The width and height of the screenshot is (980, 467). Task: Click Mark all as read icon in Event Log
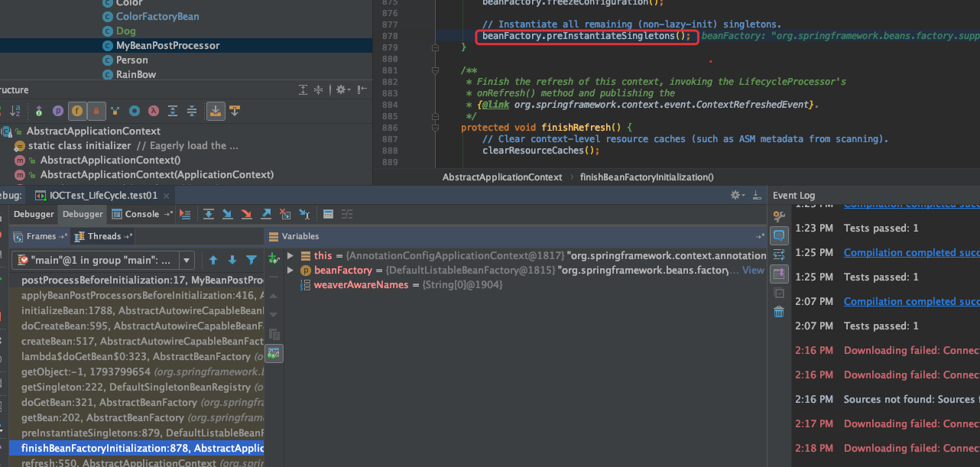pyautogui.click(x=779, y=293)
